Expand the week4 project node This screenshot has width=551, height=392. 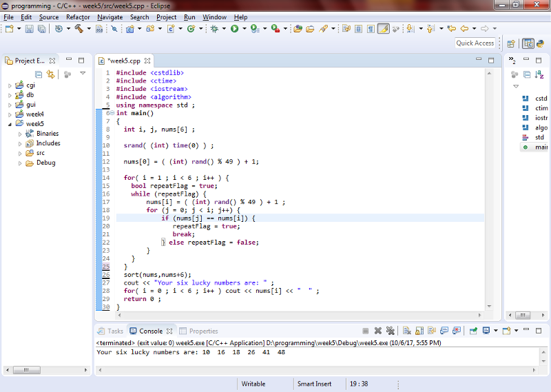(x=10, y=114)
